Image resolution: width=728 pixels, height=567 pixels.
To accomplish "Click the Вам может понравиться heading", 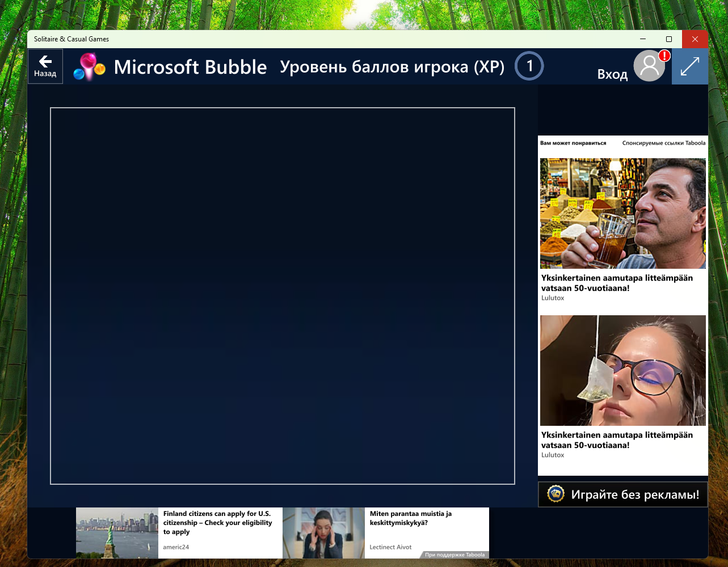I will (573, 143).
